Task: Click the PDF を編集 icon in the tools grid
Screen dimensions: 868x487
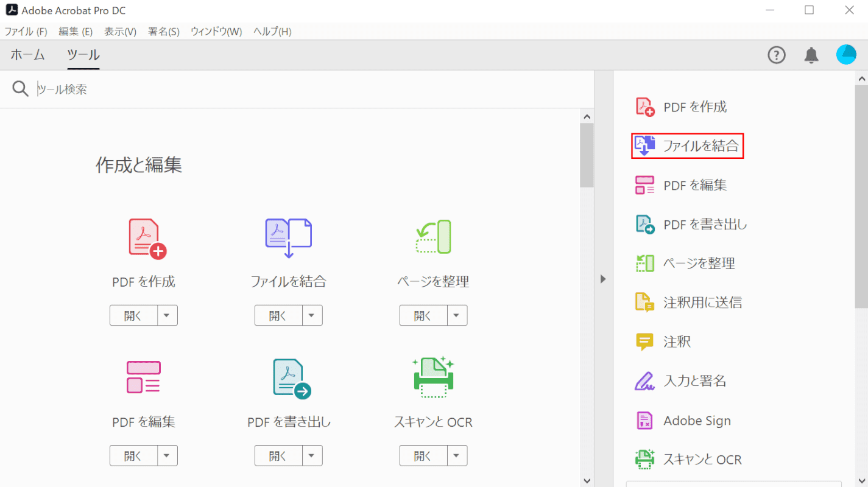Action: (x=143, y=377)
